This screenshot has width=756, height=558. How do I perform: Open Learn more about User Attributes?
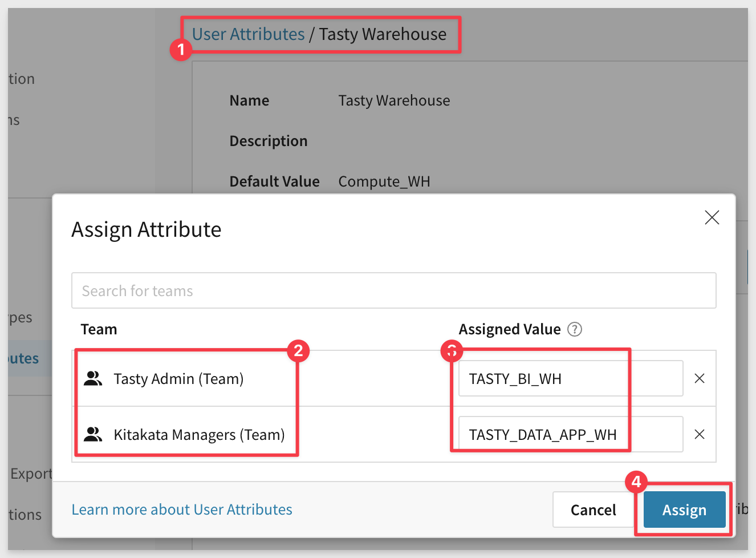182,510
